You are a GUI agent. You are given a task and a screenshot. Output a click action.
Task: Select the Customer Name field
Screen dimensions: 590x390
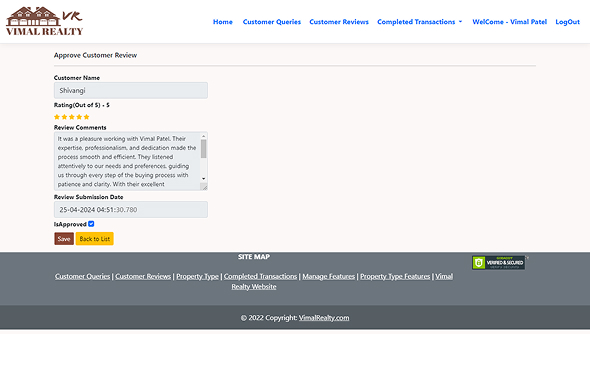coord(131,90)
